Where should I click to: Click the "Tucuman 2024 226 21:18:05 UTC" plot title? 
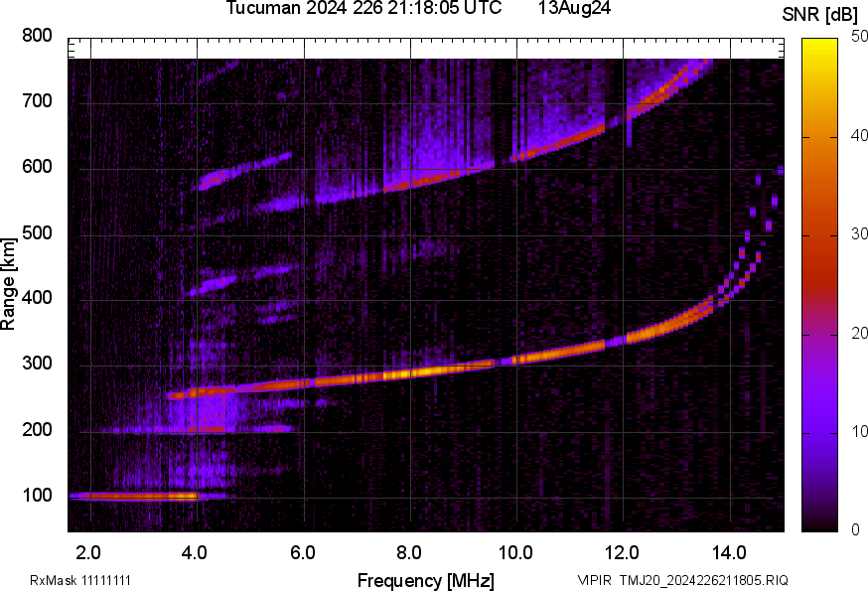point(370,9)
